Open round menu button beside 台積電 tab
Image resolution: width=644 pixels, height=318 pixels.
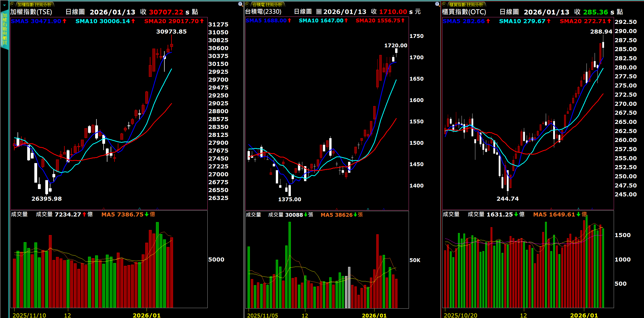[247, 4]
